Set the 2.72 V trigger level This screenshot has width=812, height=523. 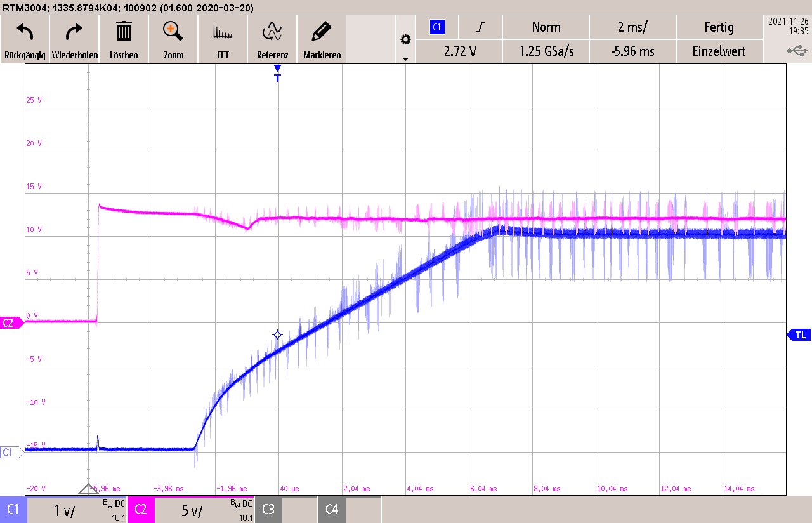pyautogui.click(x=459, y=51)
